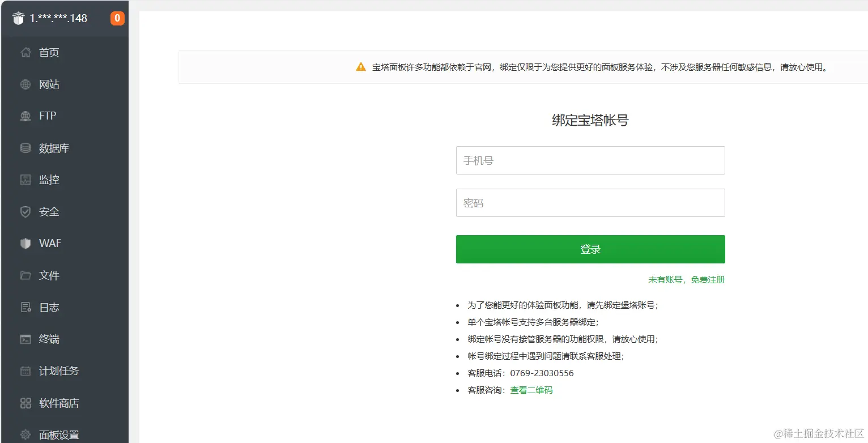Viewport: 868px width, 443px height.
Task: Click the FTP icon in the sidebar
Action: point(25,116)
